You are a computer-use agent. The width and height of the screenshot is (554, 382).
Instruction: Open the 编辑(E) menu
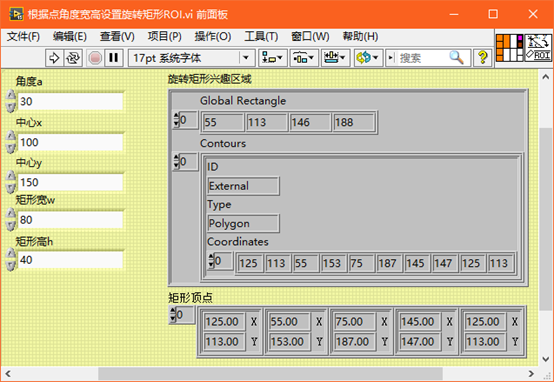point(70,36)
